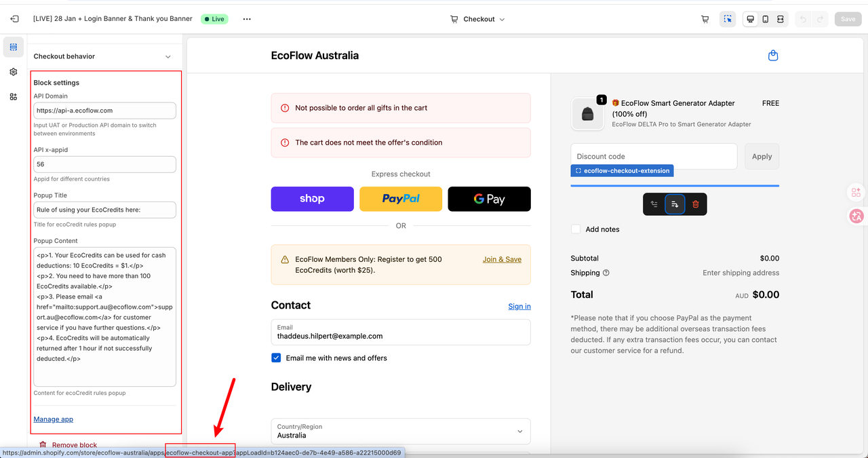Switch to fullscreen preview mode
The image size is (868, 458).
(x=781, y=19)
